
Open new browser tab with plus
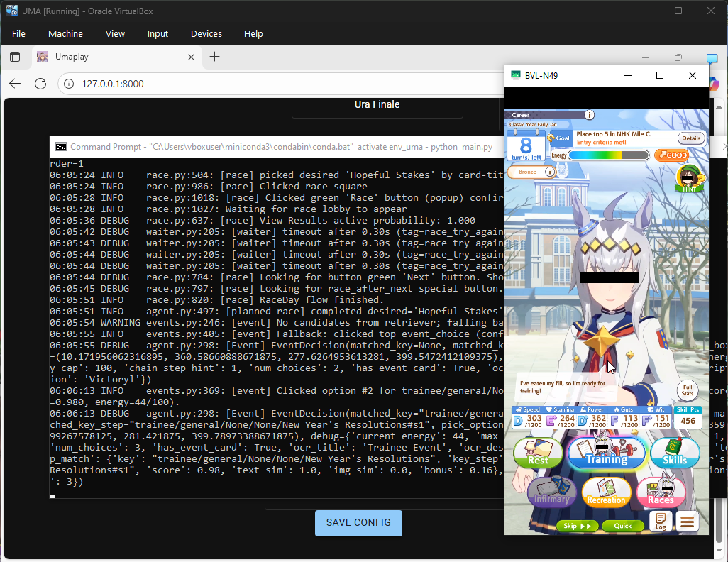[x=214, y=57]
